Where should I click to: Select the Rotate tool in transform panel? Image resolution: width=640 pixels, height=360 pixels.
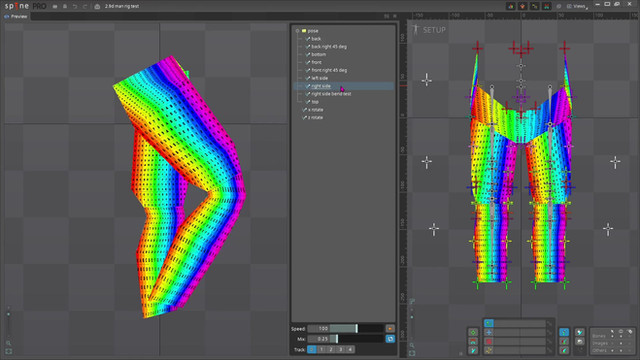point(489,323)
